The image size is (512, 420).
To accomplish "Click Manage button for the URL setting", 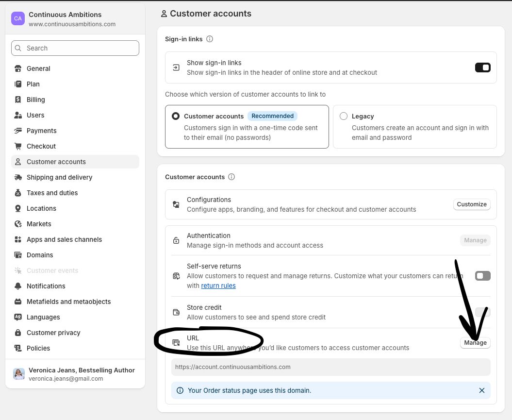I will click(x=475, y=343).
